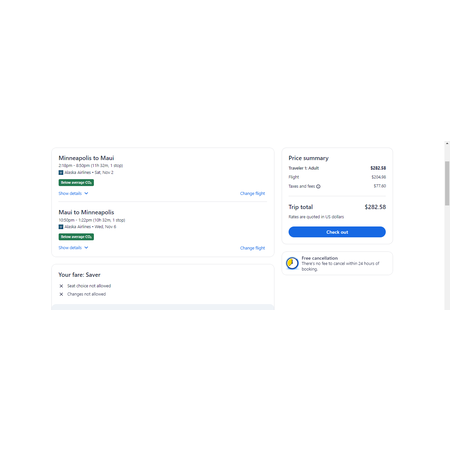Click Alaska Airlines logo on outbound flight

[61, 172]
